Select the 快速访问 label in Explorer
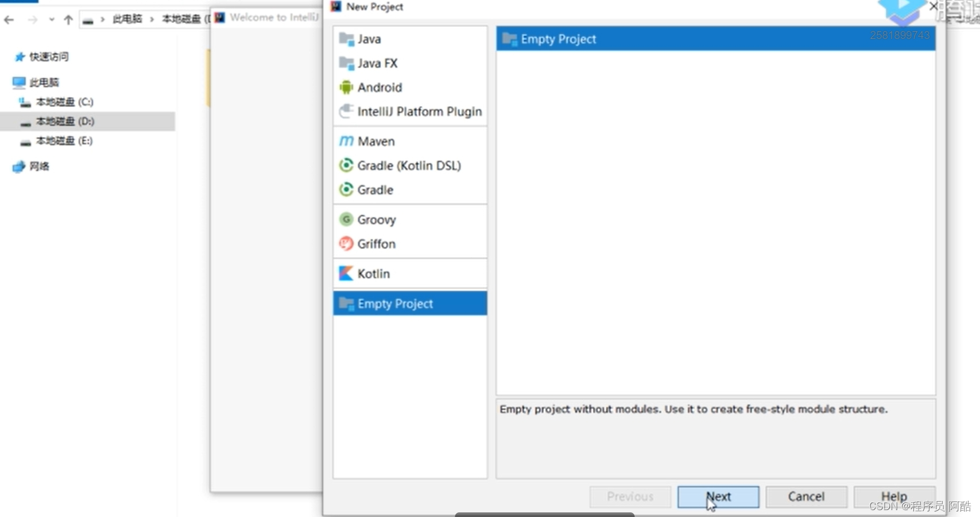The height and width of the screenshot is (517, 980). click(49, 57)
